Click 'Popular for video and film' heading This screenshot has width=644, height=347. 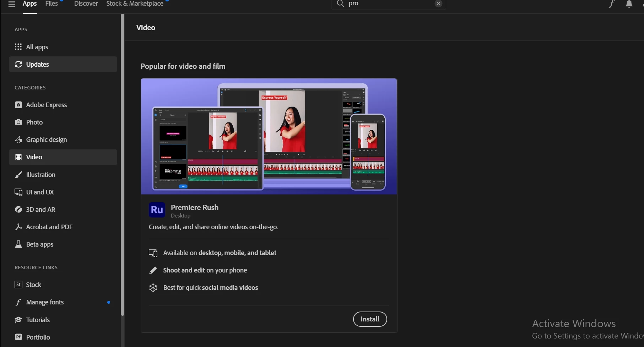(183, 66)
